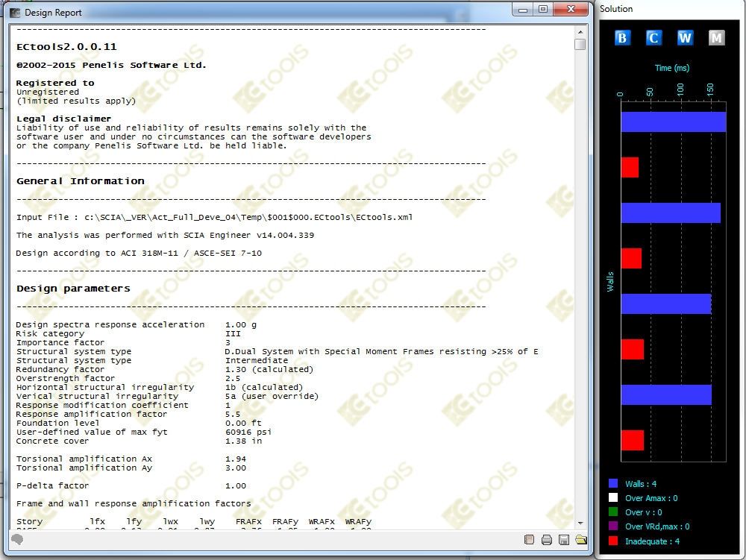Click the SCIA Engineer v14.004.339 analysis line
The image size is (746, 560).
coord(165,236)
